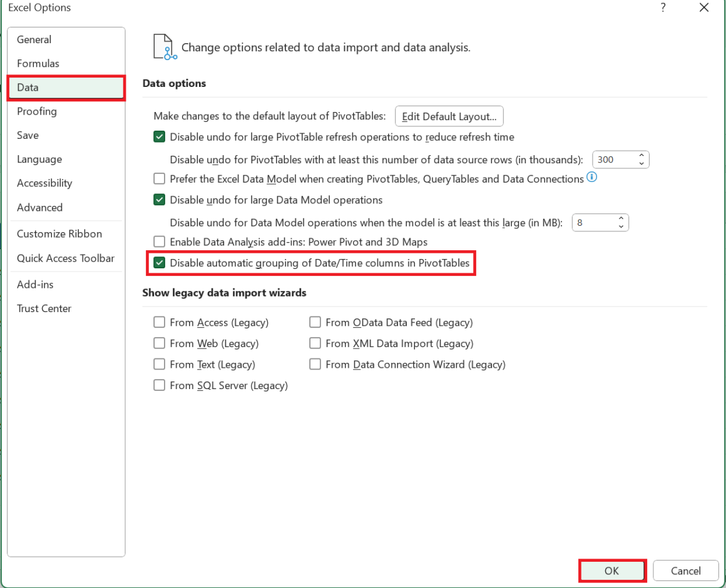726x588 pixels.
Task: Confirm changes with the OK button
Action: tap(611, 570)
